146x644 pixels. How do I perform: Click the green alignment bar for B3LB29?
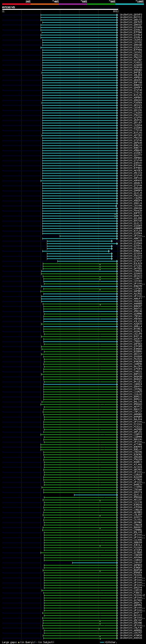(x=80, y=263)
